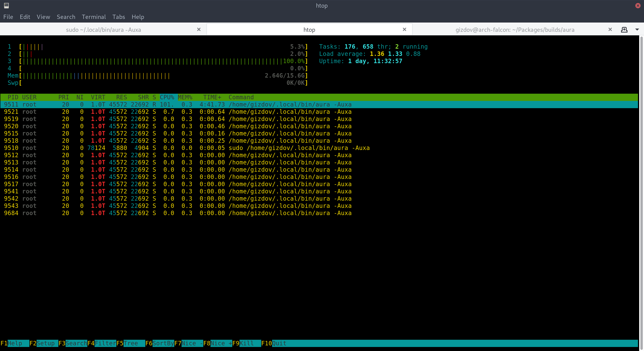Viewport: 644px width, 351px height.
Task: Sort by the VIRT column header
Action: pos(98,97)
